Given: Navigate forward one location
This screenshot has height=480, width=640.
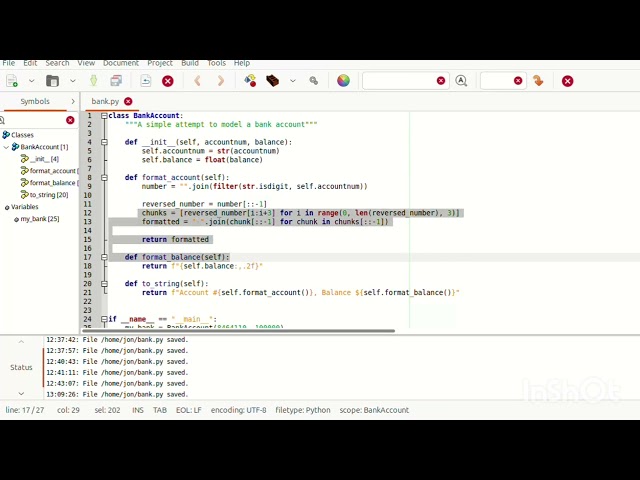Looking at the screenshot, I should point(221,81).
